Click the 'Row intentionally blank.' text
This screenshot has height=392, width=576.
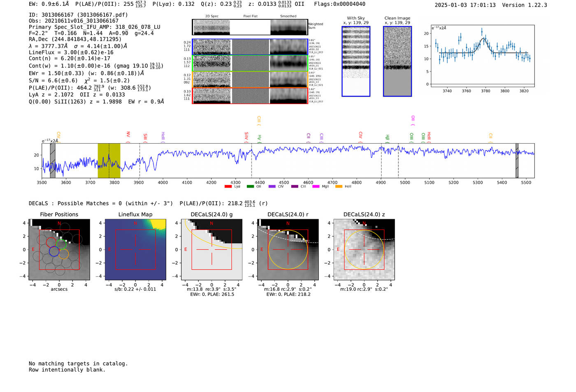[67, 370]
